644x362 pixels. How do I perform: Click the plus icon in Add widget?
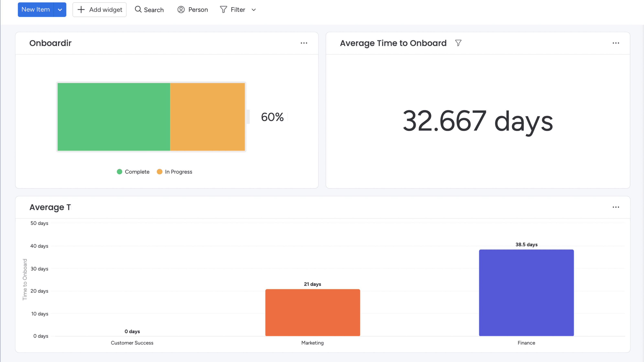tap(81, 10)
